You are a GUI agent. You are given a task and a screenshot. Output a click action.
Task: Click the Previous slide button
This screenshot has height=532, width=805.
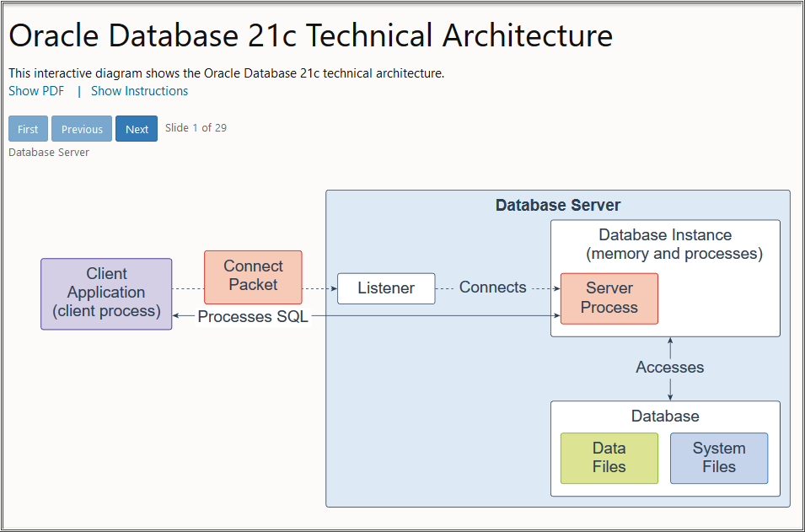coord(82,129)
